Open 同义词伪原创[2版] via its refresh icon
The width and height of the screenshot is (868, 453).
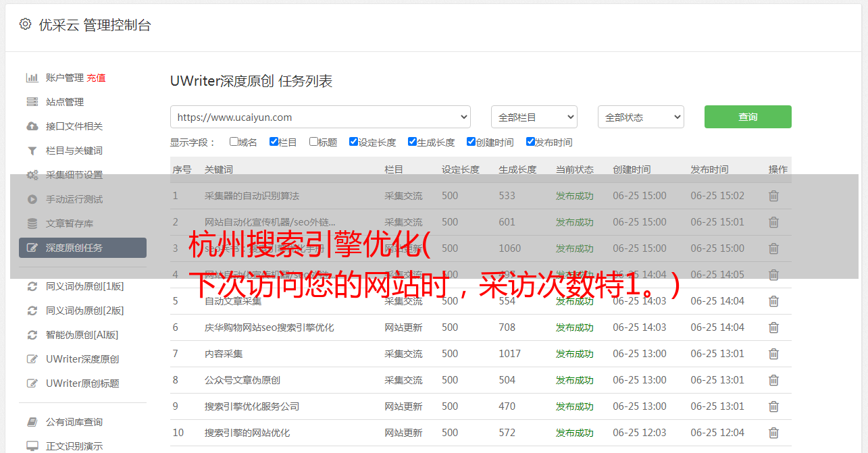coord(32,311)
